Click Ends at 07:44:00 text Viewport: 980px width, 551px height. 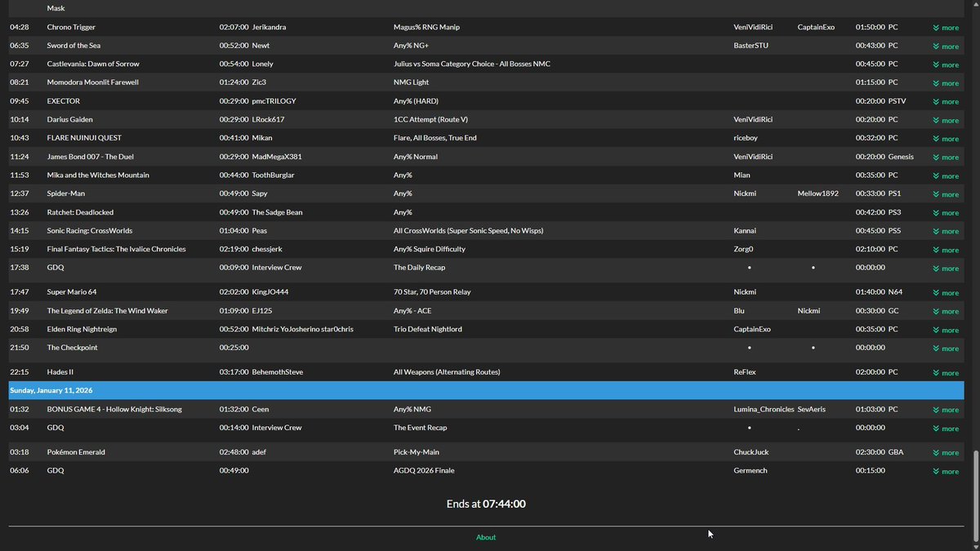click(x=486, y=504)
